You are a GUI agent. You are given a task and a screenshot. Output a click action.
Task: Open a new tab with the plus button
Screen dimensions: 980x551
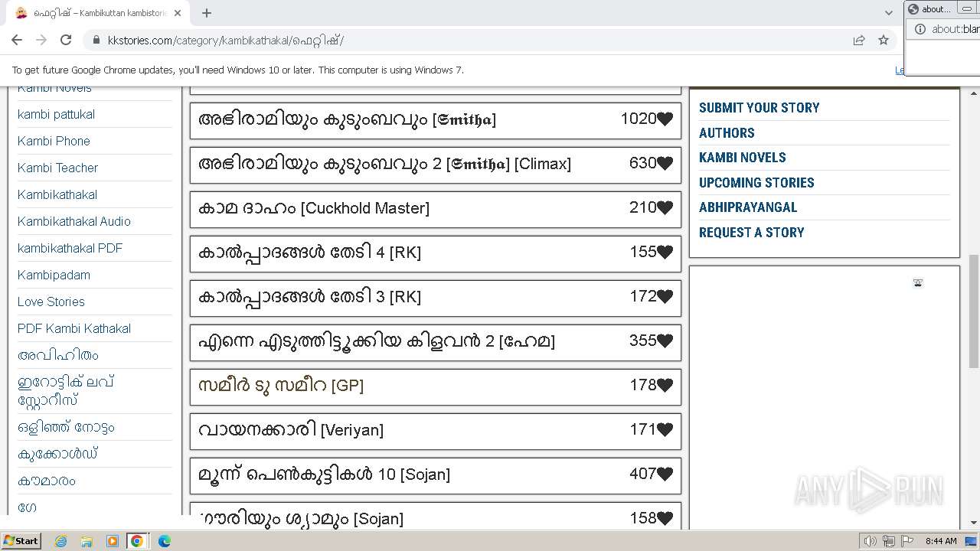point(207,13)
